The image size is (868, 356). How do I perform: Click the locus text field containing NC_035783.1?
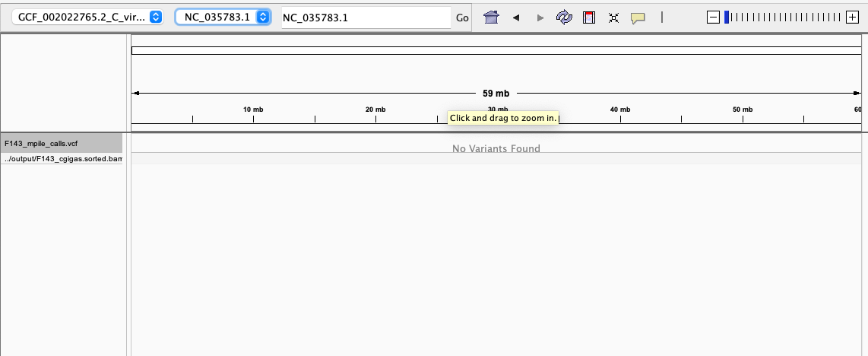365,17
